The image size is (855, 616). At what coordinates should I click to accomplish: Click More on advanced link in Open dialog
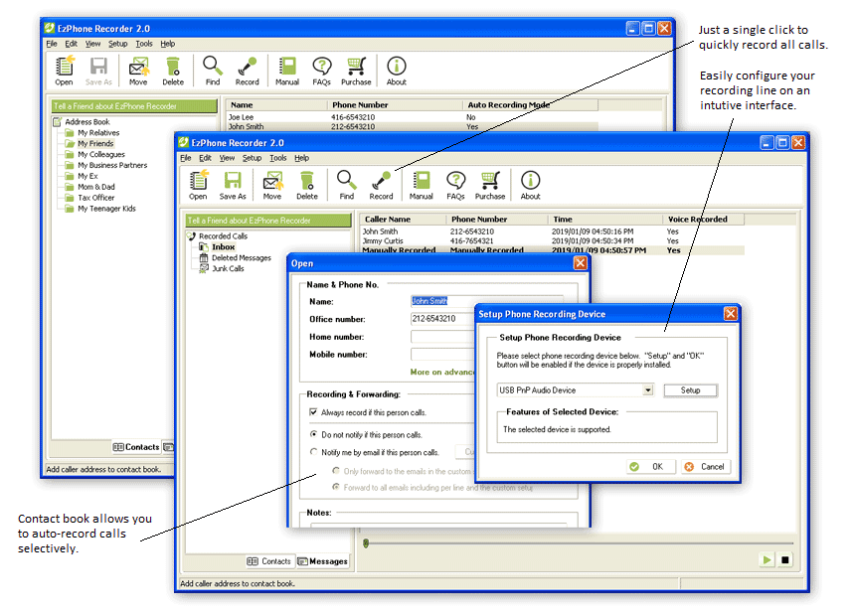(x=442, y=372)
